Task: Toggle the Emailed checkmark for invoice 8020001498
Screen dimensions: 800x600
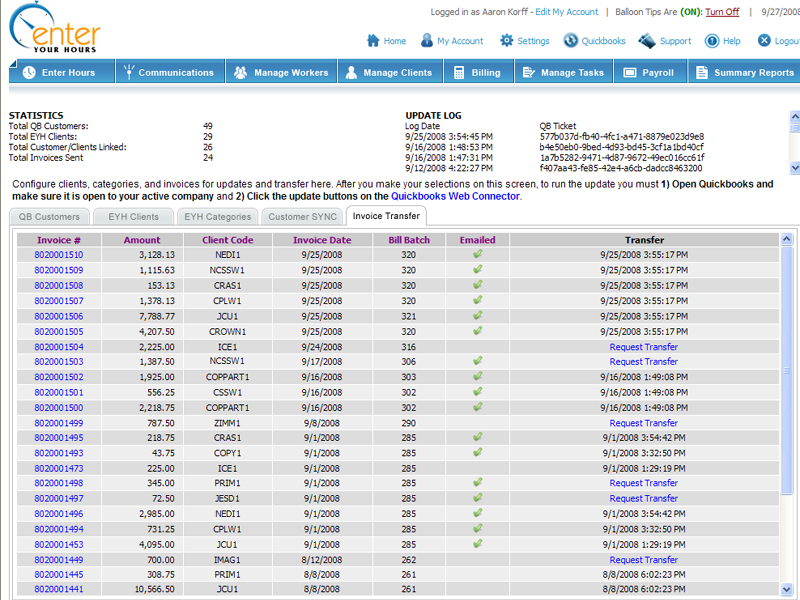Action: click(477, 483)
